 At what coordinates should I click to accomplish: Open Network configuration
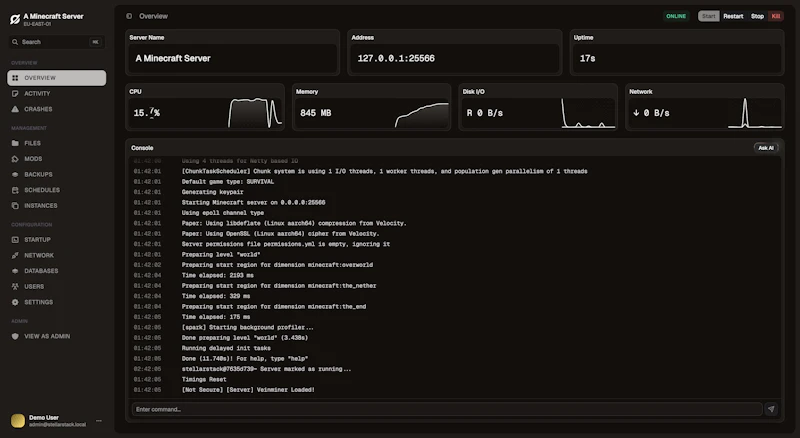(x=57, y=255)
